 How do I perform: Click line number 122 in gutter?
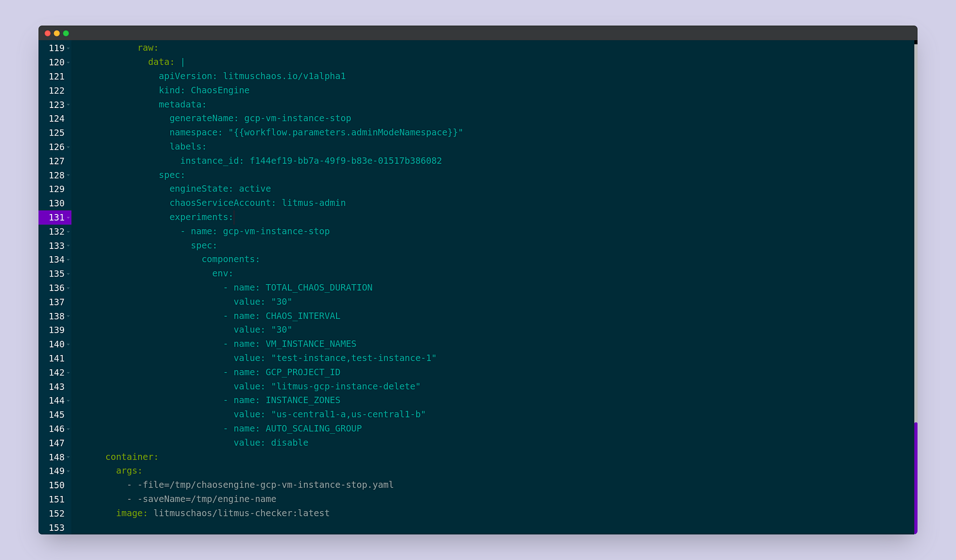(56, 91)
